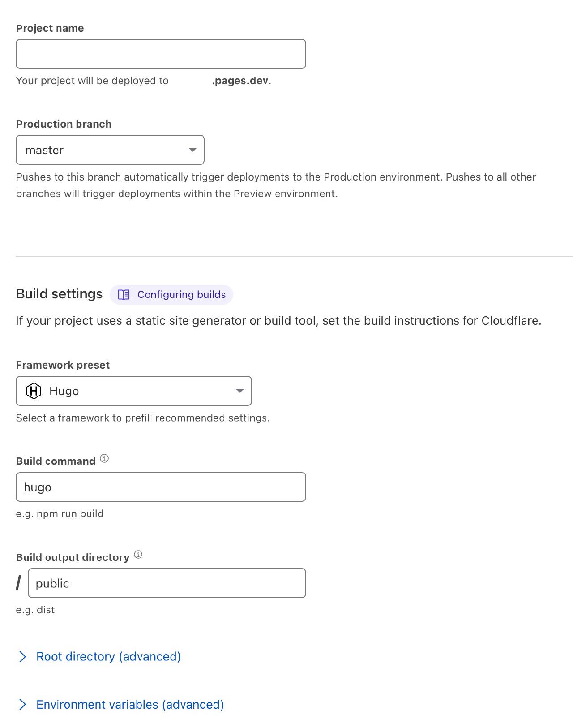Image resolution: width=573 pixels, height=728 pixels.
Task: Click the Build command info icon
Action: [104, 458]
